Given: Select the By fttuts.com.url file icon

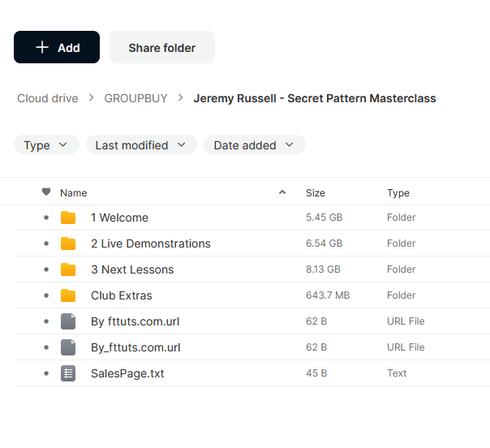Looking at the screenshot, I should (68, 321).
